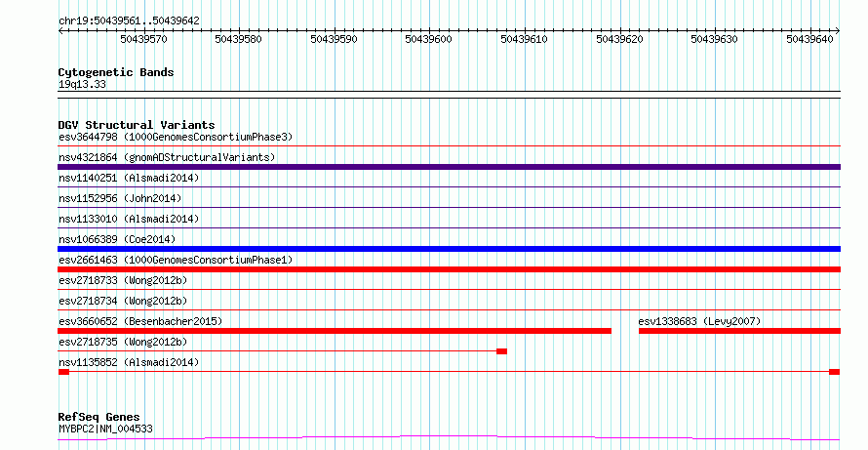Click the red esv3660652 variant bar

click(335, 331)
